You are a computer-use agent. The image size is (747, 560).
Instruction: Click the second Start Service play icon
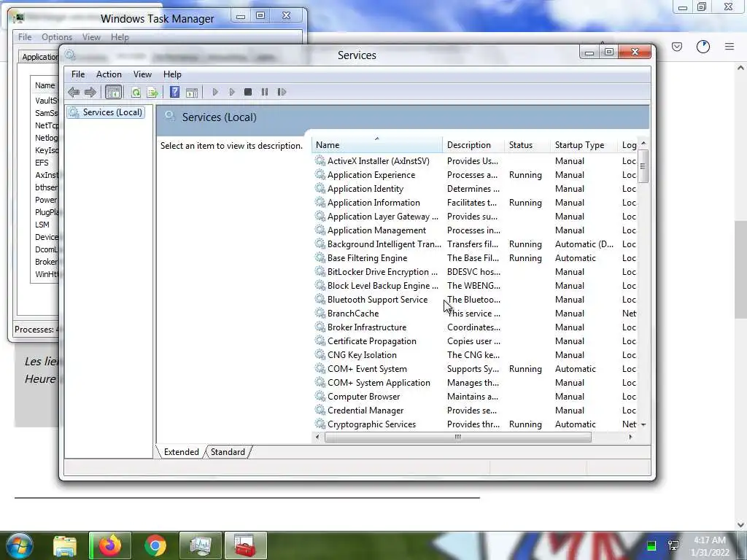point(231,92)
